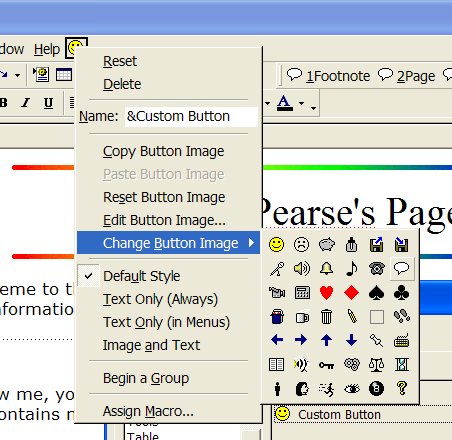The height and width of the screenshot is (440, 452).
Task: Pick the hourglass button image
Action: click(401, 365)
